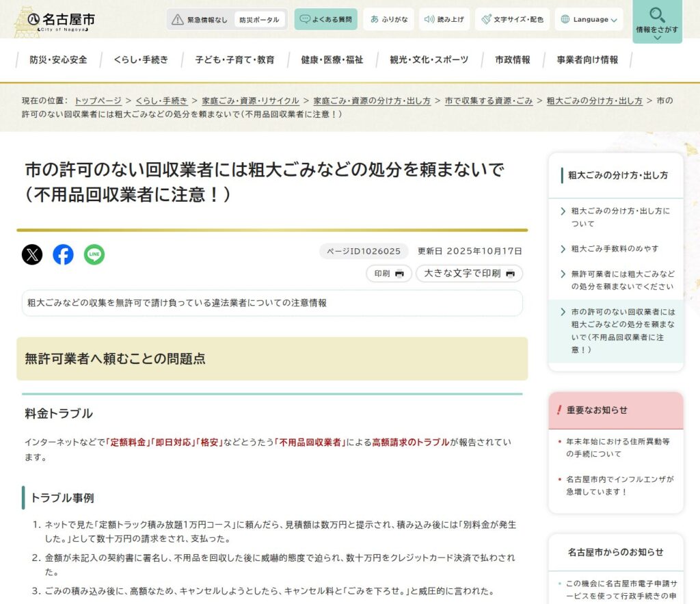Click the 情報をさがす magnifier icon
This screenshot has height=604, width=700.
pyautogui.click(x=656, y=15)
